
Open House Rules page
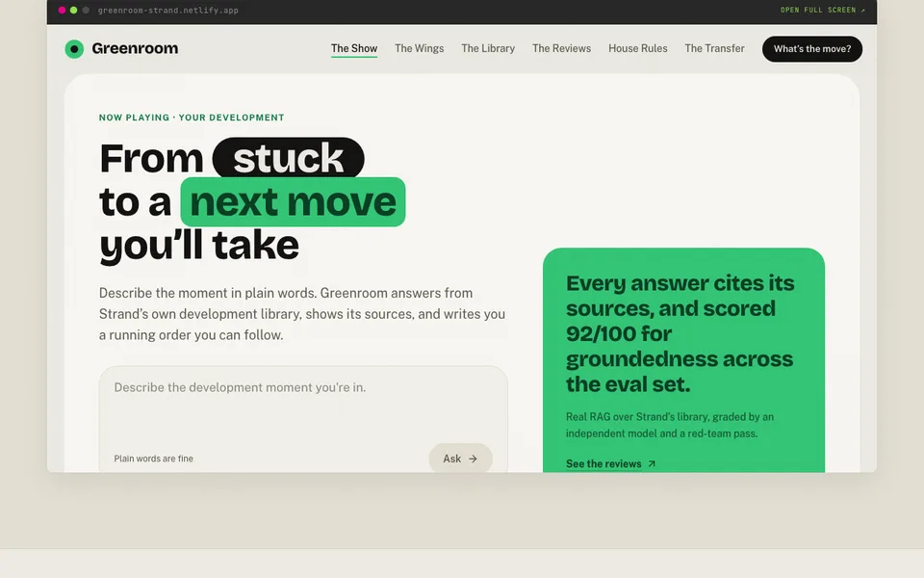coord(637,48)
